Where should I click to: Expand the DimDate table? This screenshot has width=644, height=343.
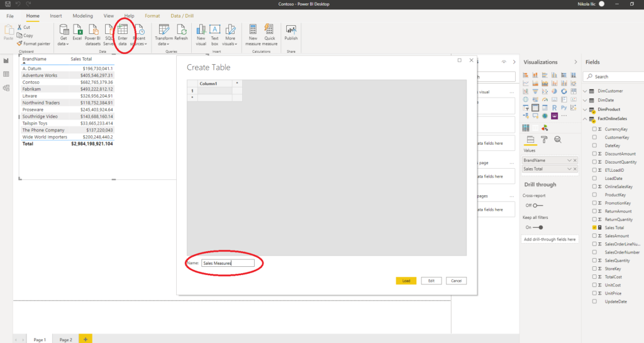coord(586,100)
